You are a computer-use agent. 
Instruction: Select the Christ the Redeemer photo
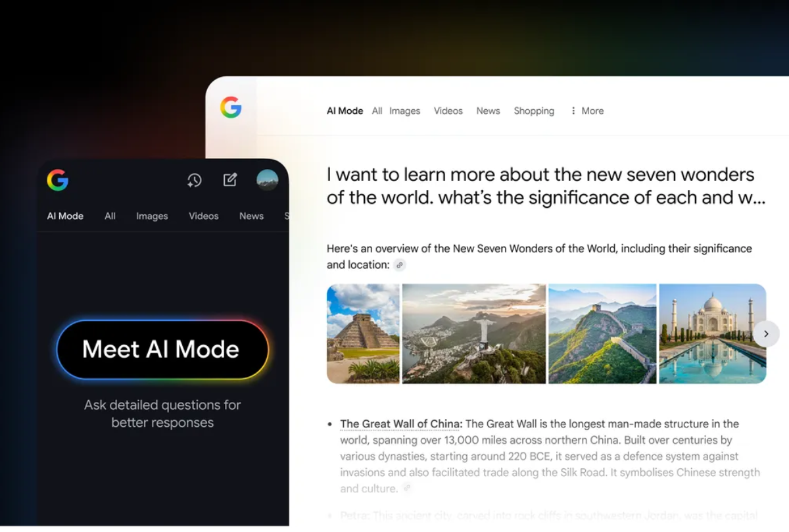474,333
